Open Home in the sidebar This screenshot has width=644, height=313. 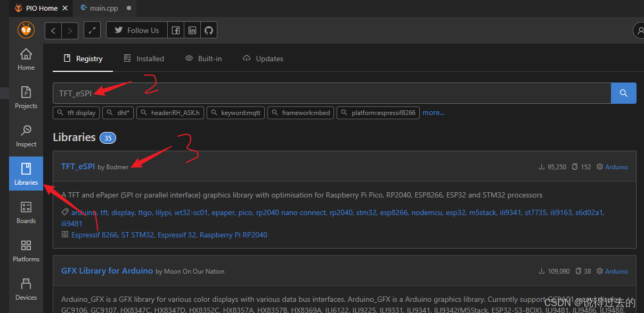click(x=26, y=59)
